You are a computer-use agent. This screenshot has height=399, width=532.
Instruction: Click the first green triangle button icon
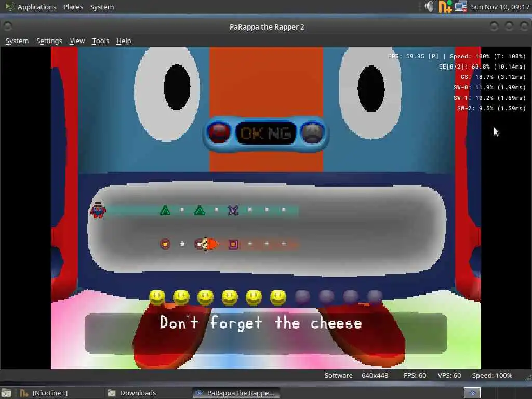pos(165,210)
